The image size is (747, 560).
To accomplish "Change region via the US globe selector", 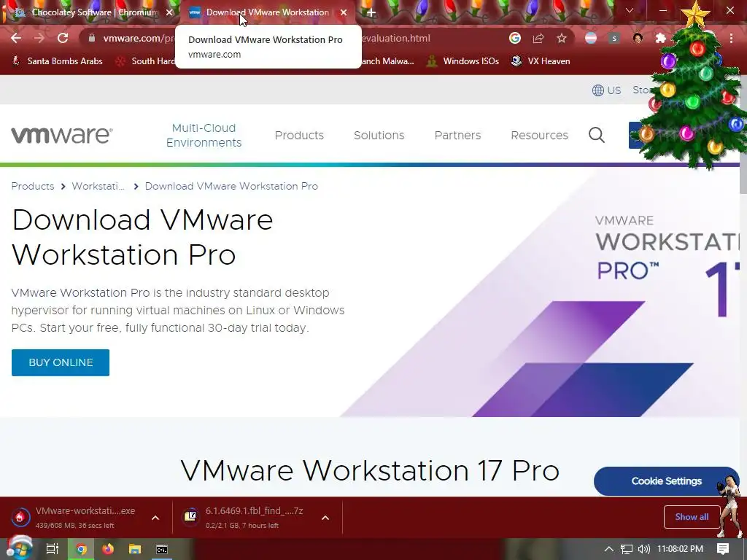I will pos(606,90).
